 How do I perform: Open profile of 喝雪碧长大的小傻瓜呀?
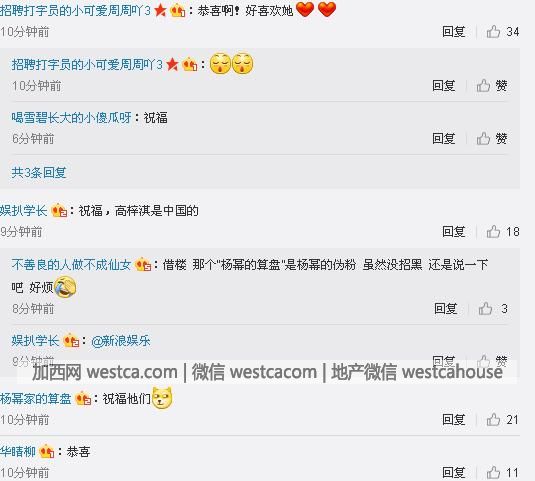[72, 118]
